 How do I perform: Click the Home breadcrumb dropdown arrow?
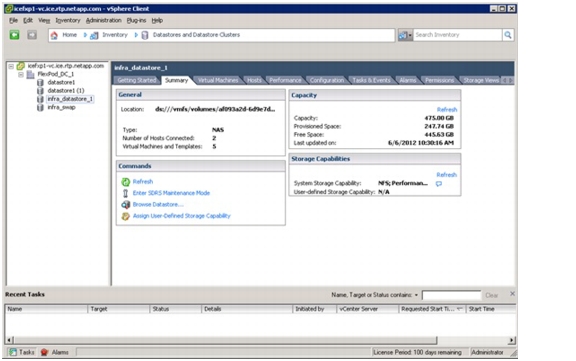click(x=85, y=35)
